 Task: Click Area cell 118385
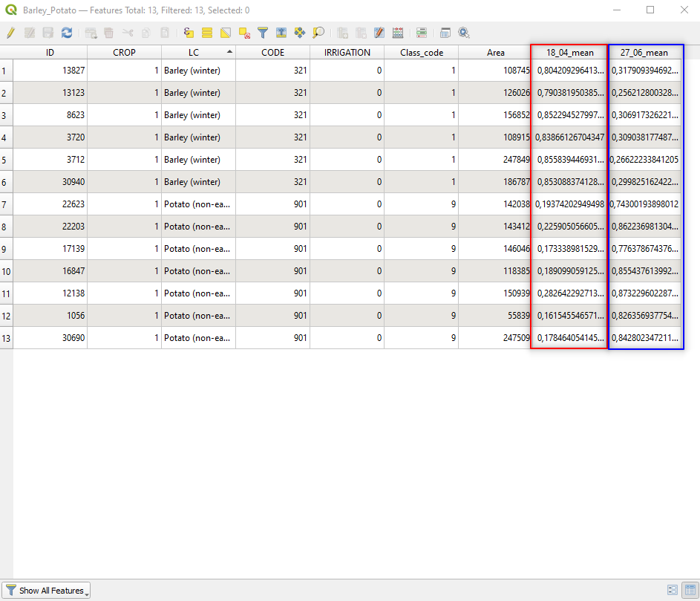coord(495,271)
